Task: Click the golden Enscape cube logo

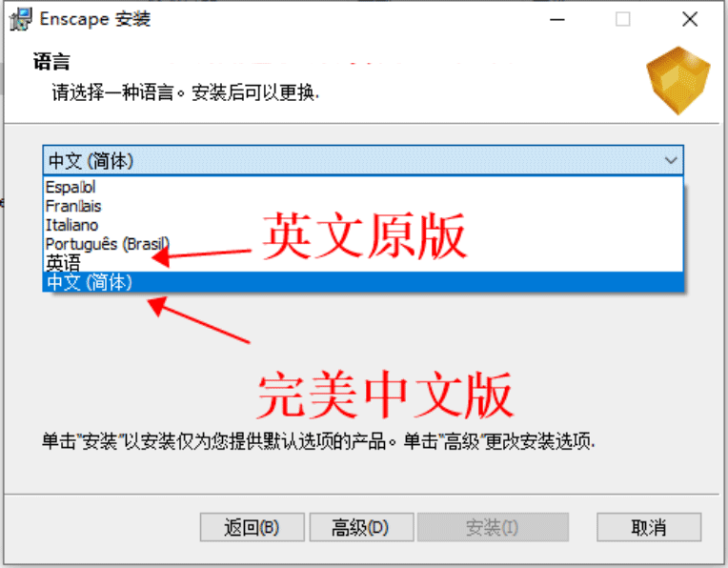Action: [x=678, y=80]
